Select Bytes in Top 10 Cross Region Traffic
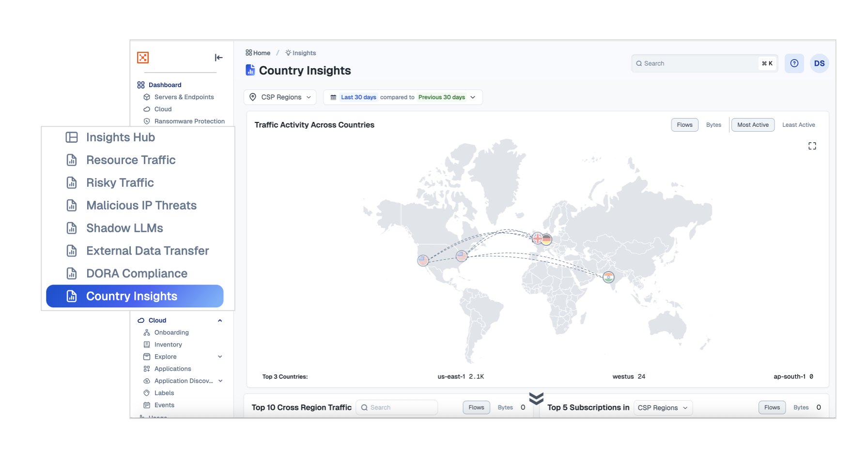The width and height of the screenshot is (868, 451). click(505, 407)
